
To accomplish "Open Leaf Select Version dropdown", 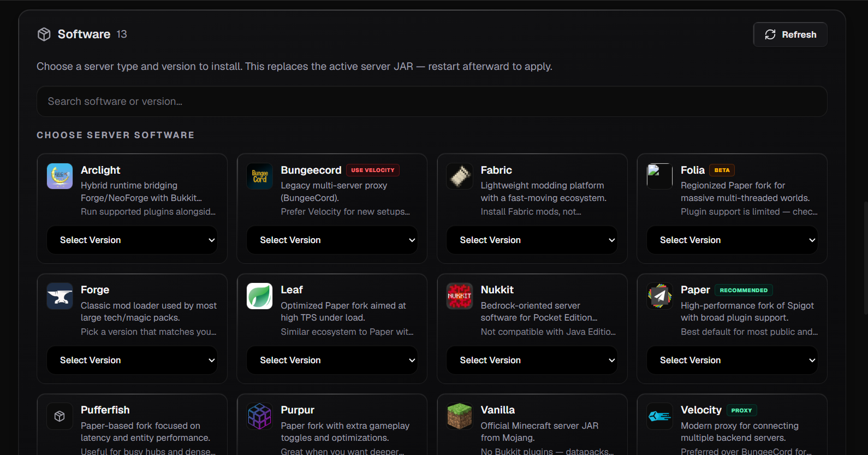I will (x=332, y=360).
